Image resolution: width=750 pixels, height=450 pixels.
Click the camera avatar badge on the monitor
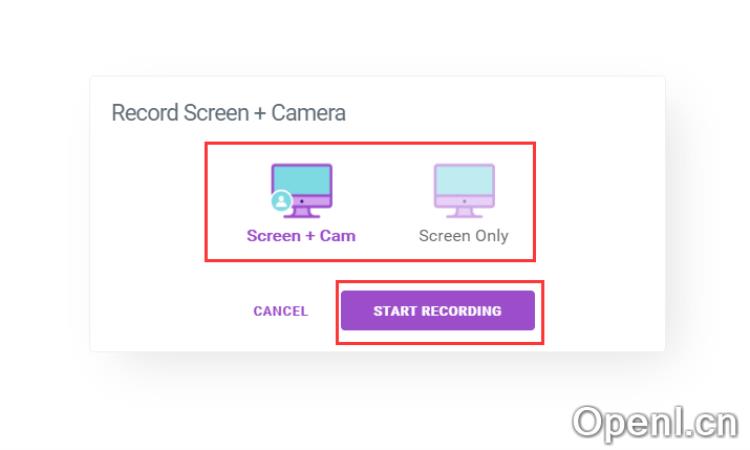coord(282,199)
